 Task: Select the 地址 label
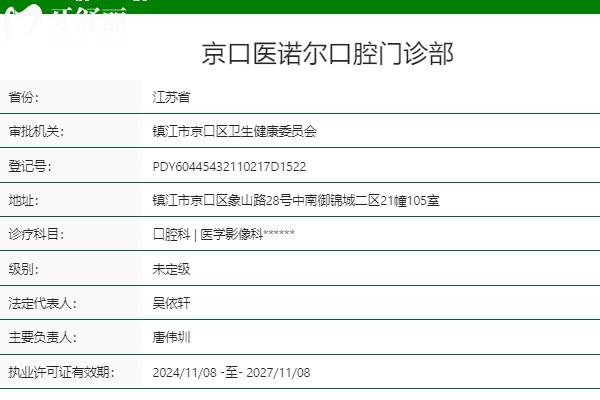pyautogui.click(x=24, y=201)
